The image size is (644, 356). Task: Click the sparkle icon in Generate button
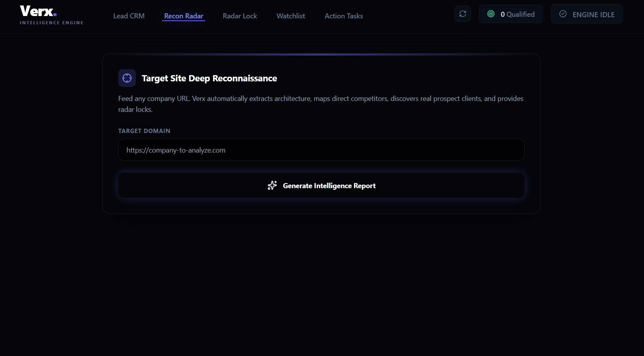pyautogui.click(x=272, y=185)
